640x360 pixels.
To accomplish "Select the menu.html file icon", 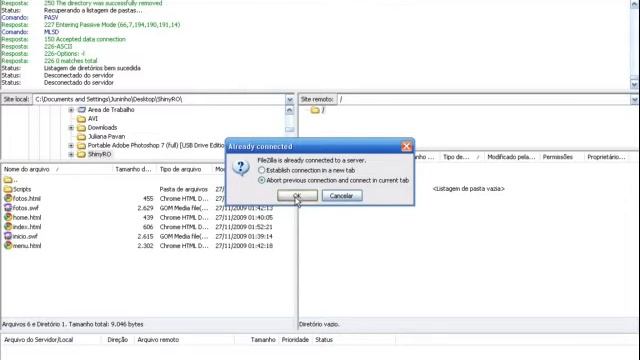I will [x=8, y=245].
